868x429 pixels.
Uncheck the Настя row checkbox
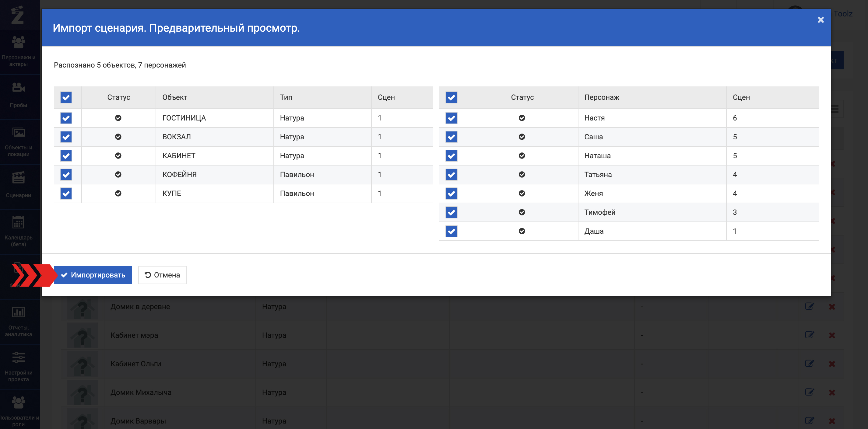point(451,118)
